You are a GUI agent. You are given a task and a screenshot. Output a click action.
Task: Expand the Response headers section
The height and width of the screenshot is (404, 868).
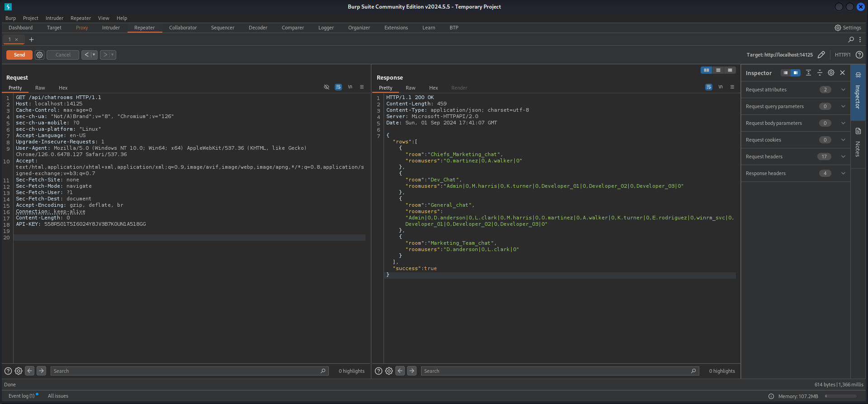pyautogui.click(x=843, y=173)
